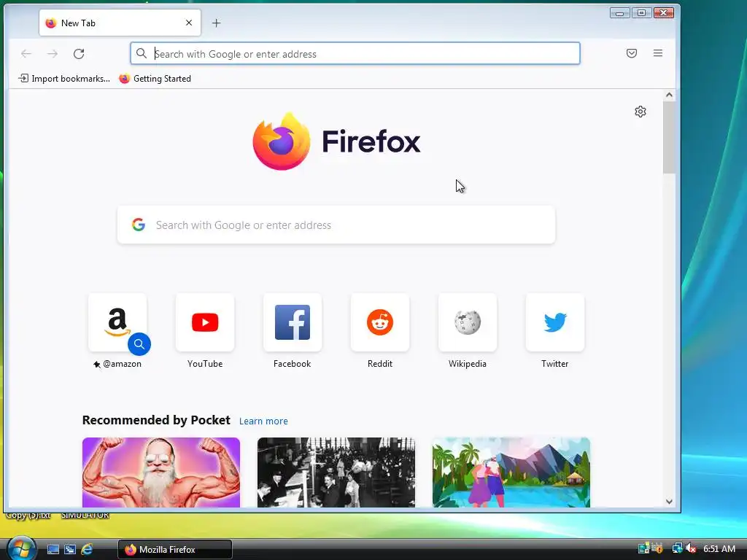Screen dimensions: 747x560
Task: Select the New Tab browser tab
Action: point(120,23)
